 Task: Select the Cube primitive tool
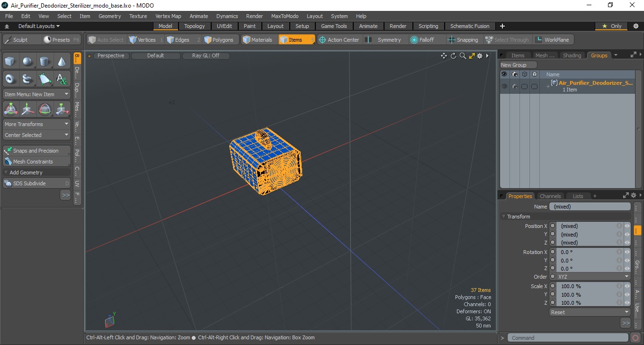pos(11,62)
